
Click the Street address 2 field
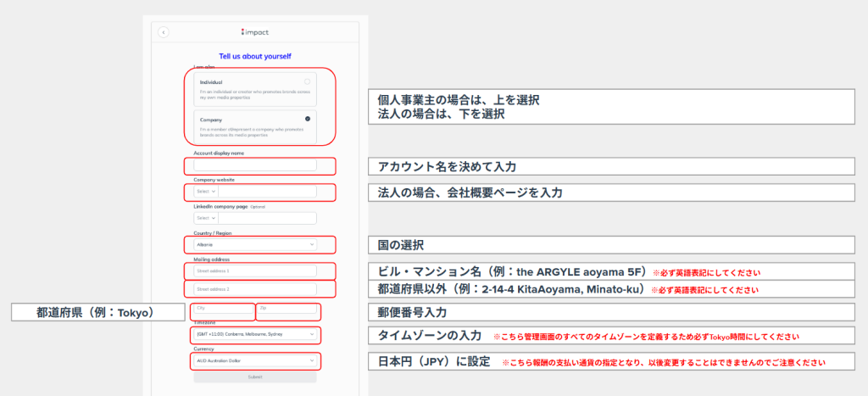tap(254, 289)
